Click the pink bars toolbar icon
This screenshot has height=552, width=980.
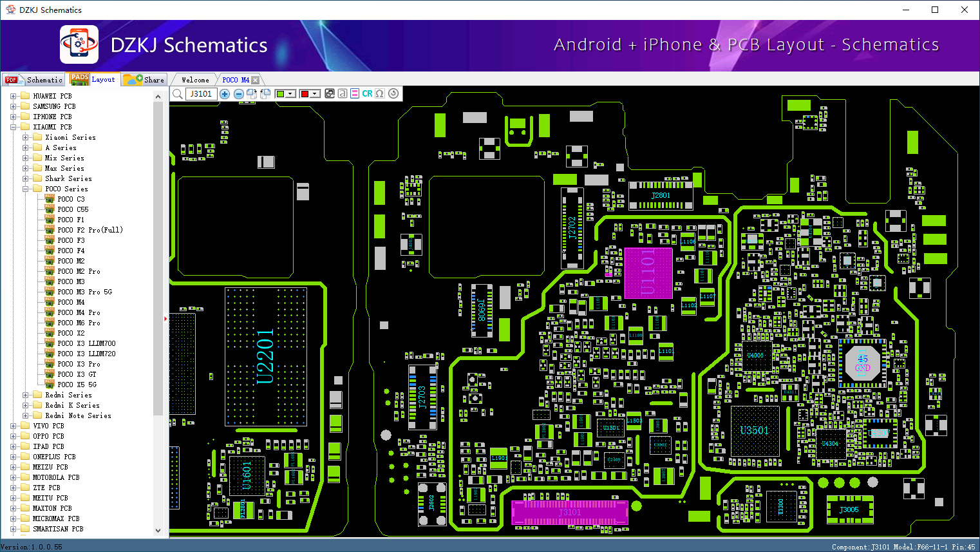click(x=355, y=93)
